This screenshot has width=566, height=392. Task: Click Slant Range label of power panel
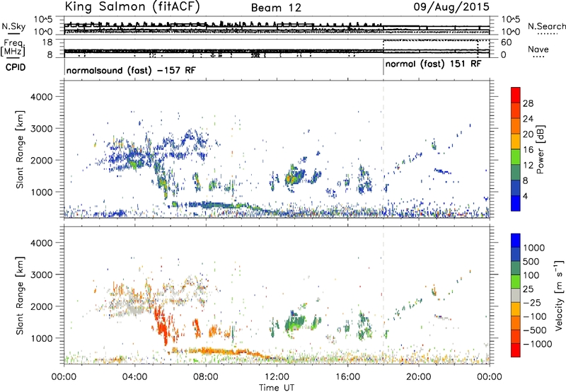point(20,149)
